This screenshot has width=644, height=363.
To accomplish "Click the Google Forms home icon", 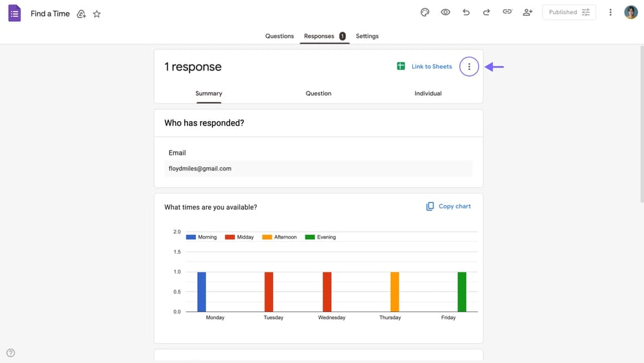I will (x=14, y=13).
